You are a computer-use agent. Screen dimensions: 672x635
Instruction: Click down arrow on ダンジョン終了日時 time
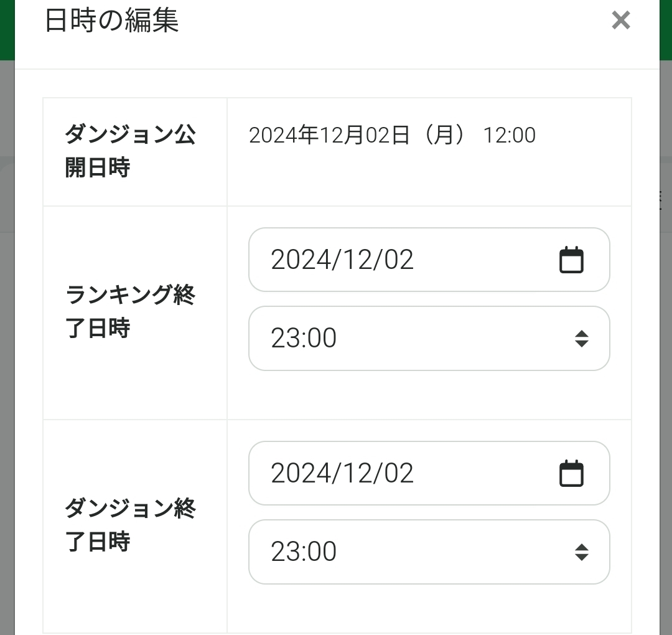point(582,557)
